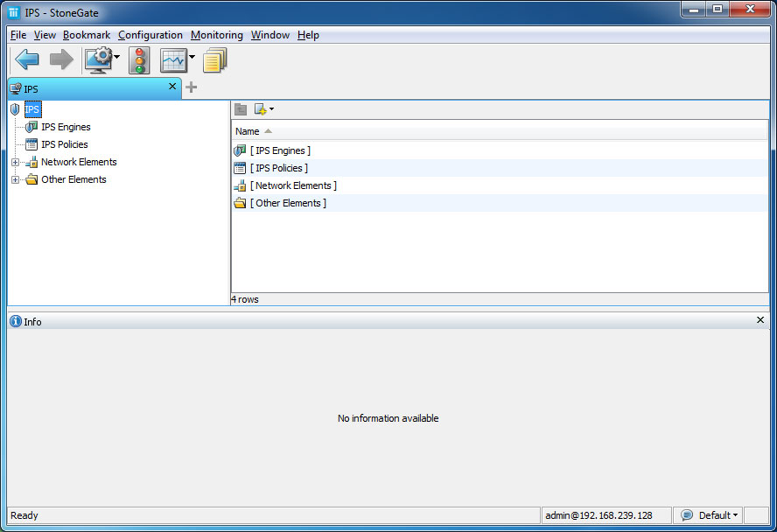The image size is (777, 532).
Task: Click the StoneGate app icon in title bar
Action: click(14, 12)
